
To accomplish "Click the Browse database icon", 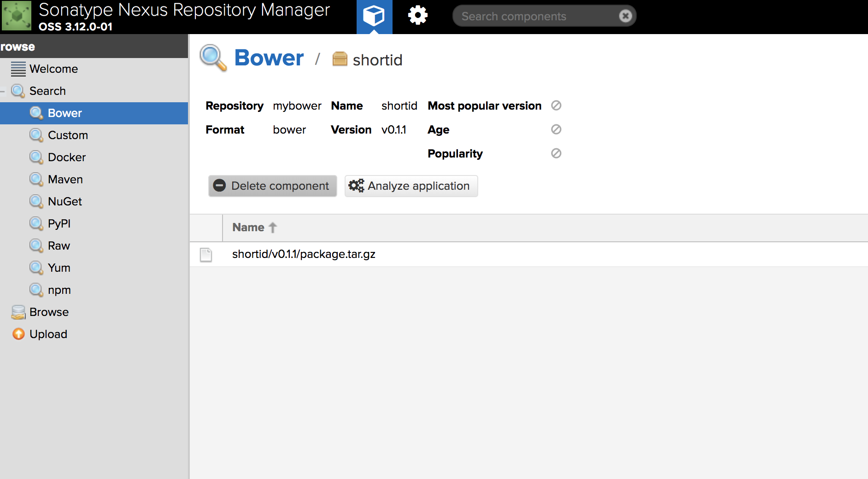I will click(18, 312).
